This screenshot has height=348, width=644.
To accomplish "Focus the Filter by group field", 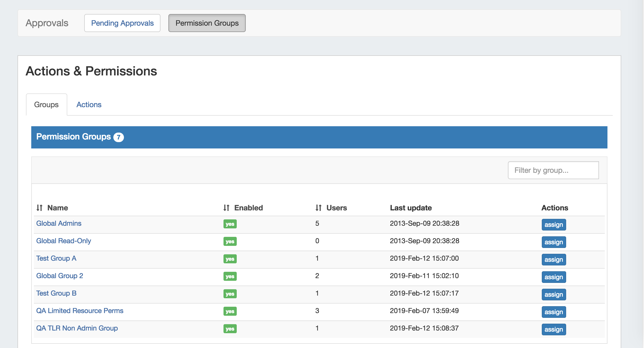I will [553, 170].
